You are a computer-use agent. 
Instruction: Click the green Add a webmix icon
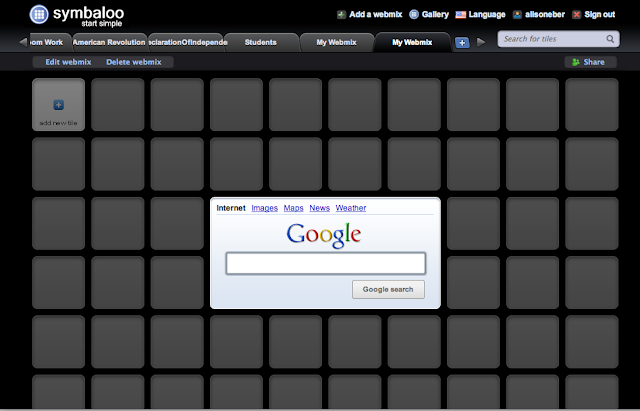(x=341, y=15)
